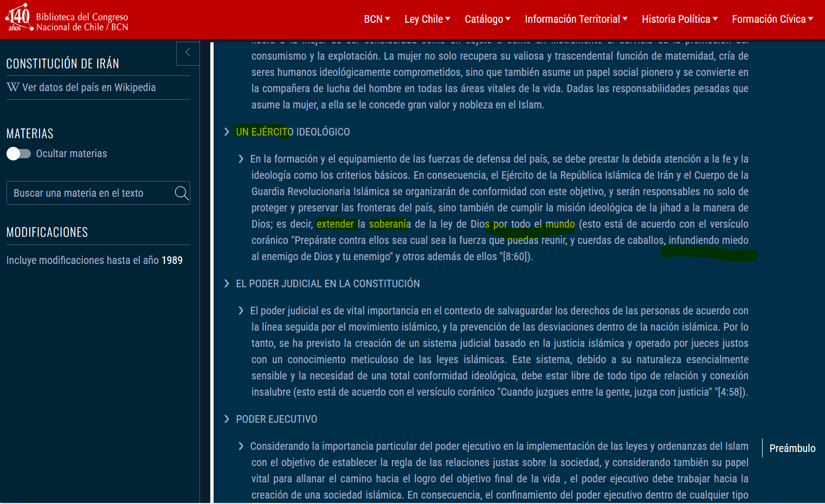Toggle chevron beside 'El poder judicial es de vital' paragraph
825x504 pixels.
click(x=241, y=311)
